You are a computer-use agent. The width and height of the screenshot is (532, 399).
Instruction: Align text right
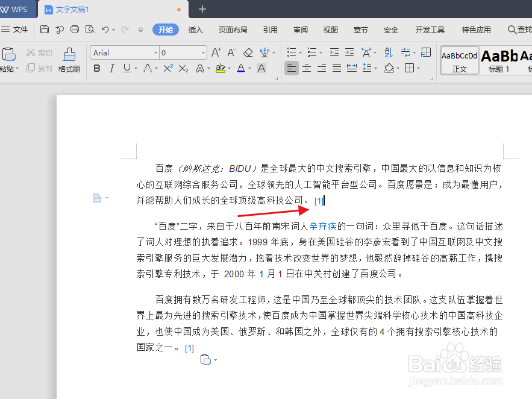click(322, 68)
